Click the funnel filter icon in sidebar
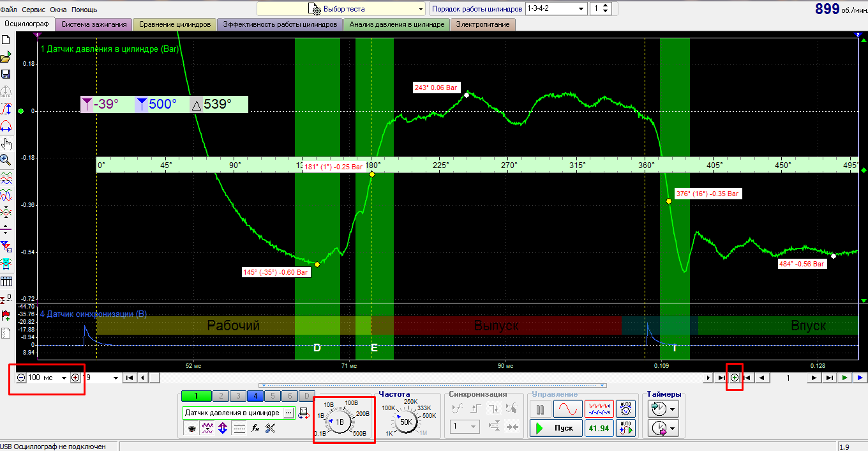 click(6, 247)
